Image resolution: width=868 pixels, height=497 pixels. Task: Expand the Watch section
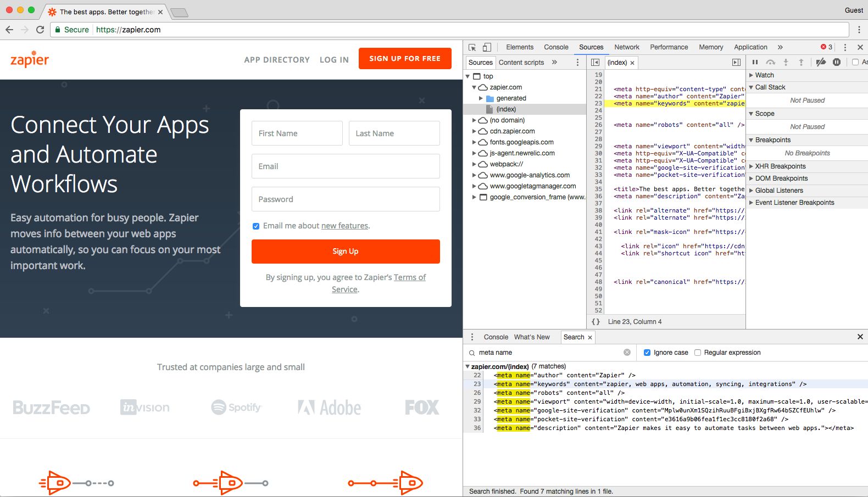point(751,75)
